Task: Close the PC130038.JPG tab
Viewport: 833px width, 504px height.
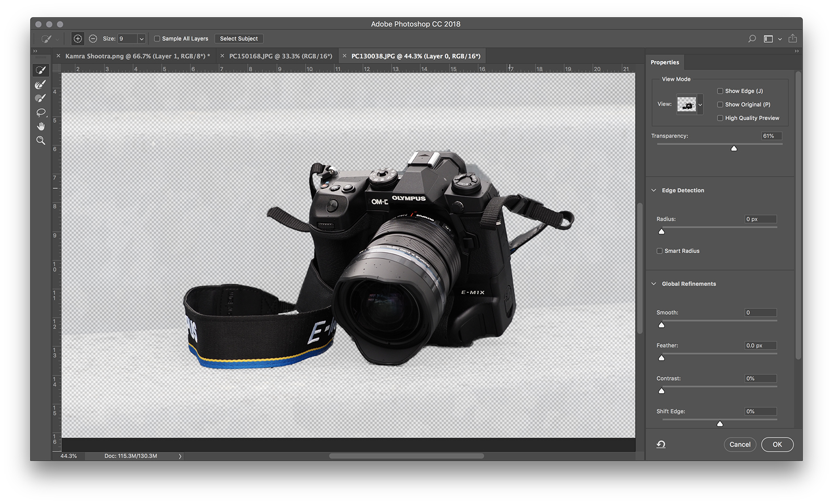Action: coord(344,56)
